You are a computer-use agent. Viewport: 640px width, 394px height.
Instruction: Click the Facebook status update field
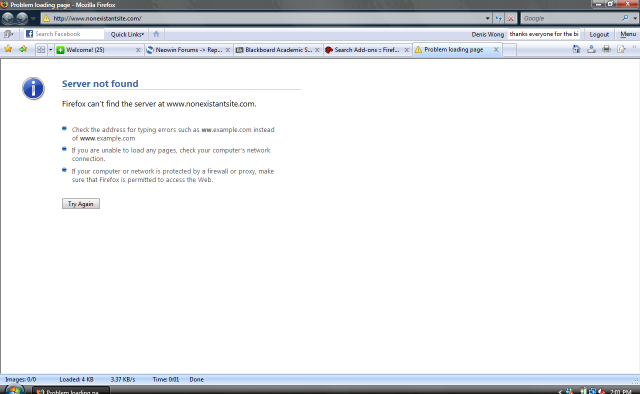click(544, 34)
